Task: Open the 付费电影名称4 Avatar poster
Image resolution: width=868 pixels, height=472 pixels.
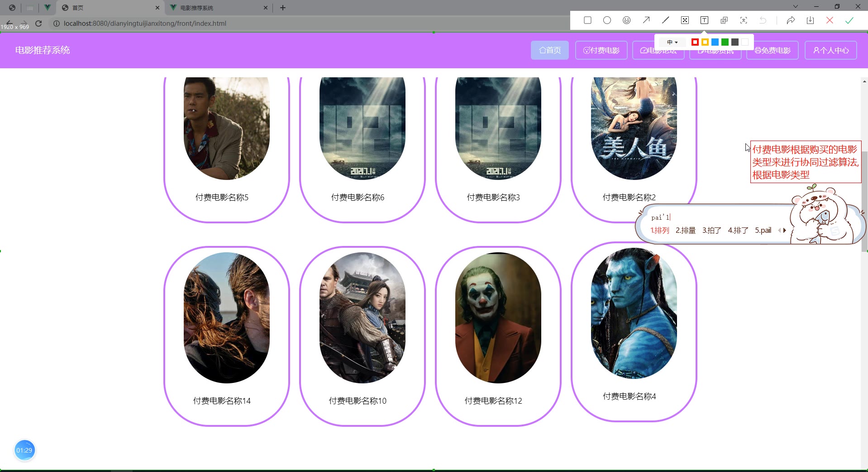Action: click(634, 313)
